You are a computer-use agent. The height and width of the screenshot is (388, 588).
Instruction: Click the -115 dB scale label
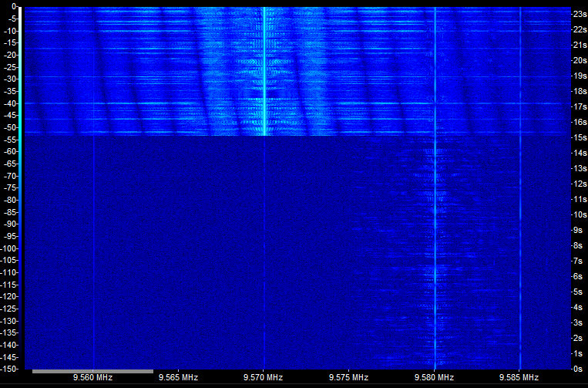9,285
